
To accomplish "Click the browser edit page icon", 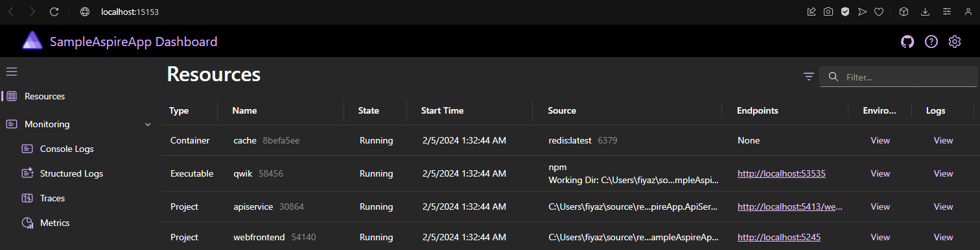I will click(x=811, y=12).
